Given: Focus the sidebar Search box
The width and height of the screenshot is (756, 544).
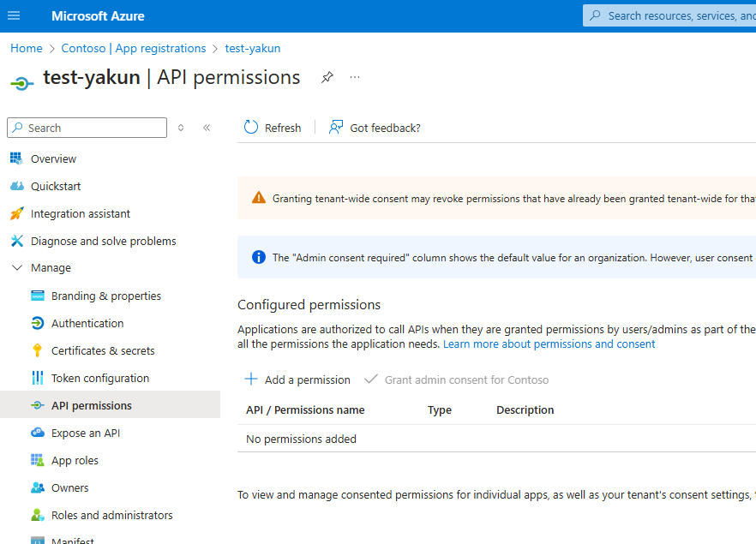Looking at the screenshot, I should tap(87, 128).
